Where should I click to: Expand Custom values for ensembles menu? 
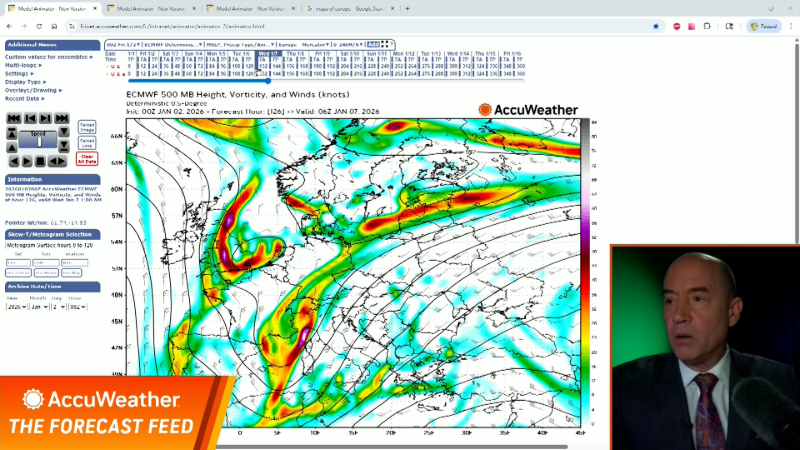44,57
